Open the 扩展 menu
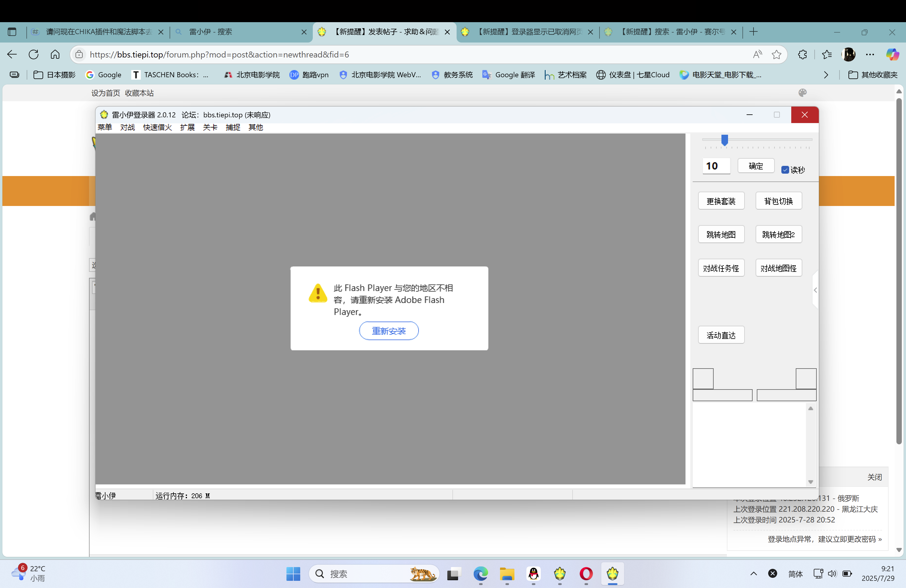 pos(187,127)
